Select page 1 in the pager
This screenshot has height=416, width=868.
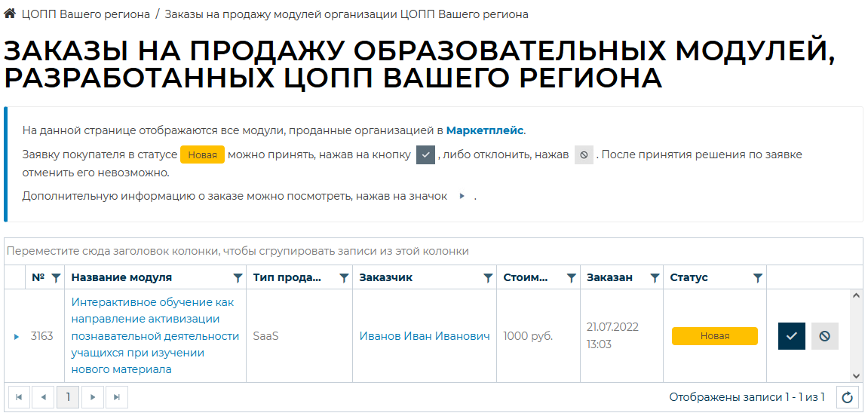click(68, 397)
